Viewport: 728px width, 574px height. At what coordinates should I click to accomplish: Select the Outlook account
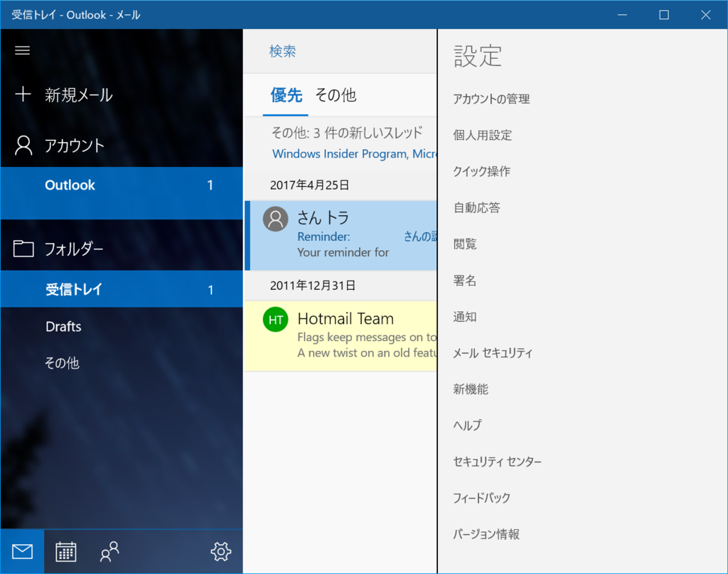[122, 193]
